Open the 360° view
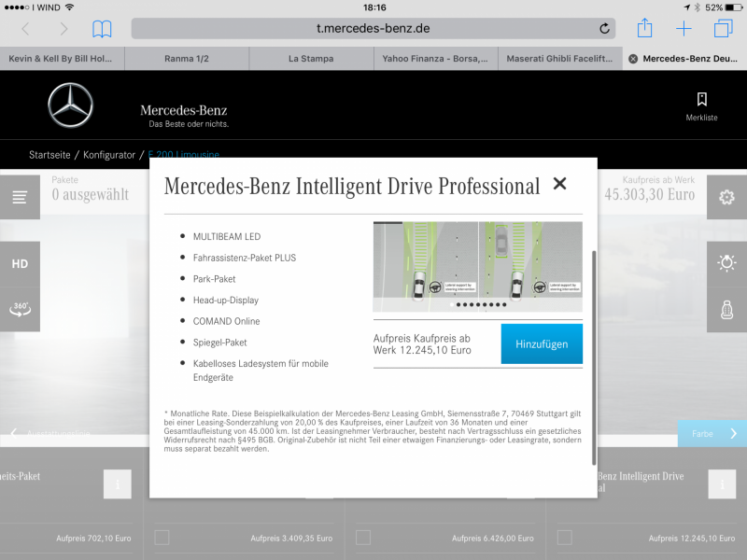Viewport: 747px width, 560px height. click(20, 309)
